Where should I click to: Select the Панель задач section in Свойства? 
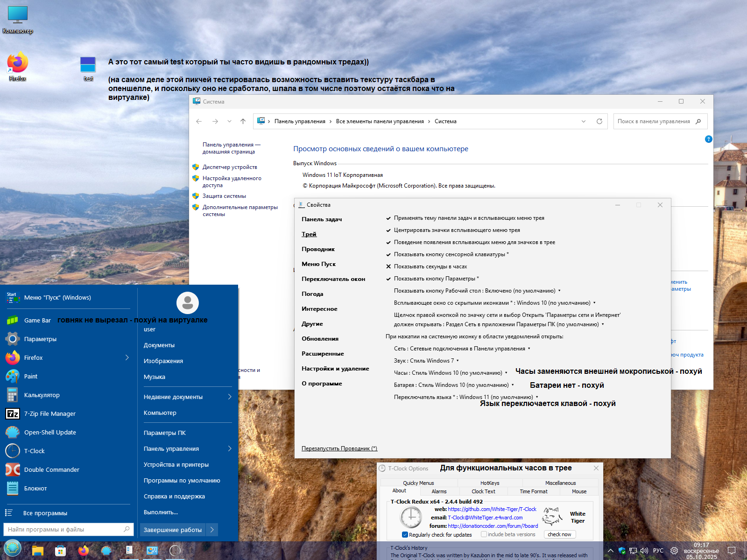click(x=322, y=219)
